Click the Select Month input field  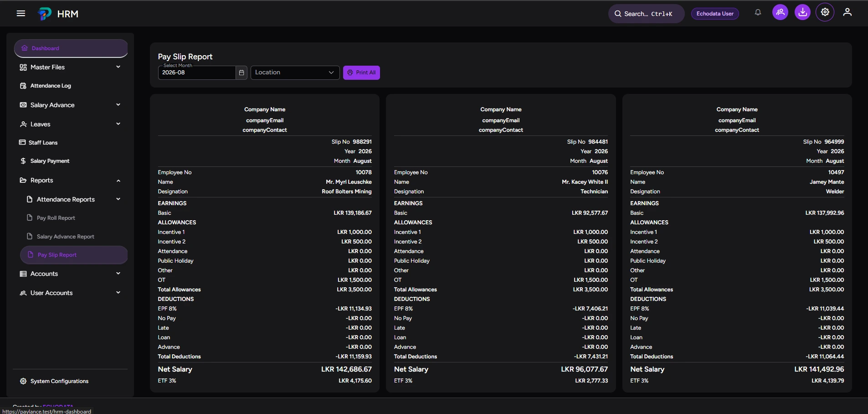(197, 72)
